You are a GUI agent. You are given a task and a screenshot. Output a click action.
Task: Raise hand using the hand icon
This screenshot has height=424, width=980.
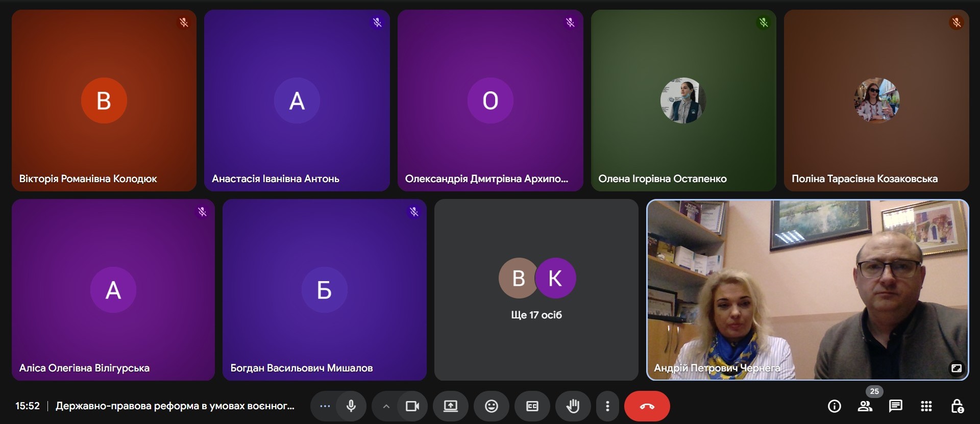[573, 406]
